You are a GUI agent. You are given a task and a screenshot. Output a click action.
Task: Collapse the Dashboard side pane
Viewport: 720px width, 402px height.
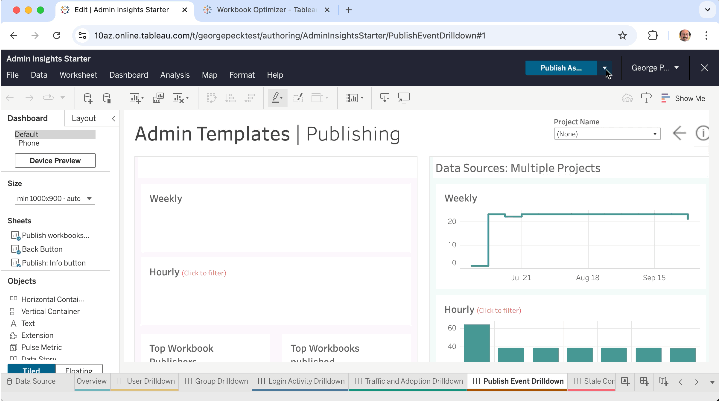113,119
